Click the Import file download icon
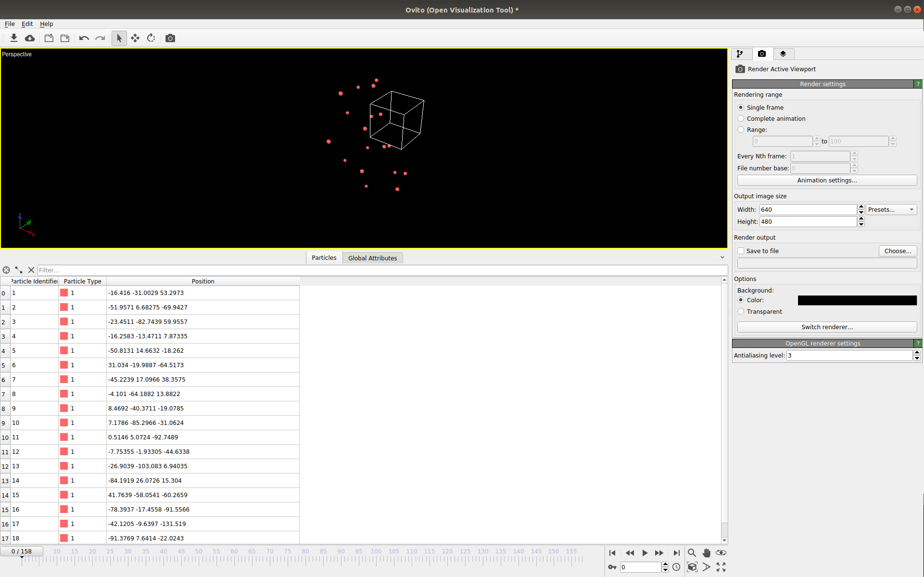This screenshot has height=577, width=924. pos(14,38)
